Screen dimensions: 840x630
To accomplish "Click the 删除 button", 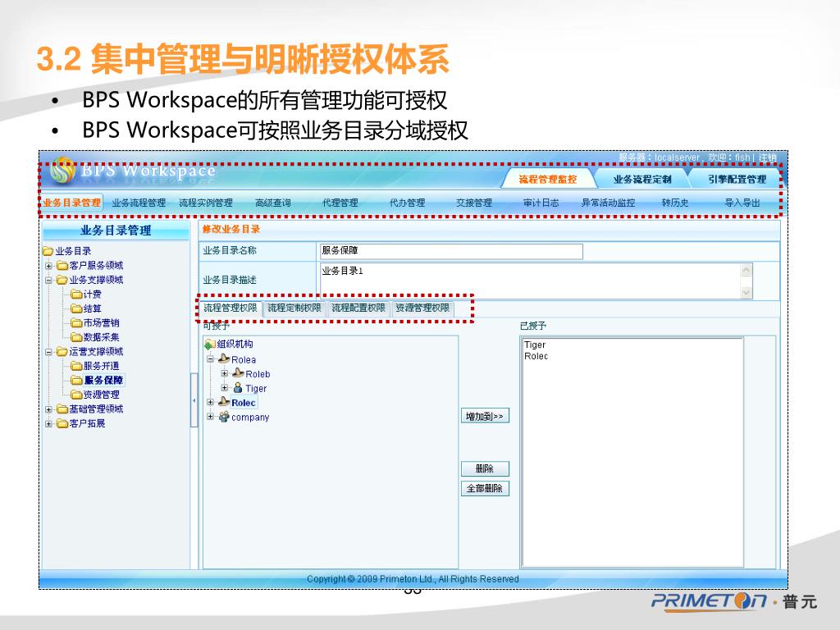I will (485, 468).
